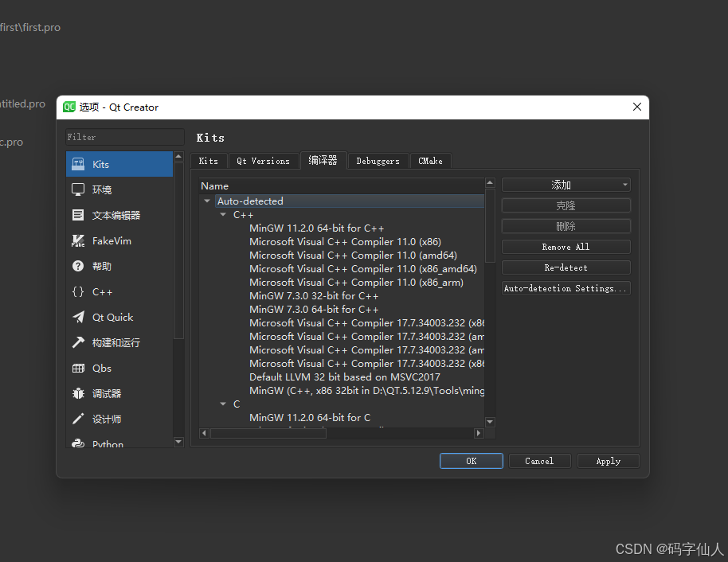Select Default LLVM 32 bit based on MSVC2017
Viewport: 728px width, 562px height.
point(345,377)
